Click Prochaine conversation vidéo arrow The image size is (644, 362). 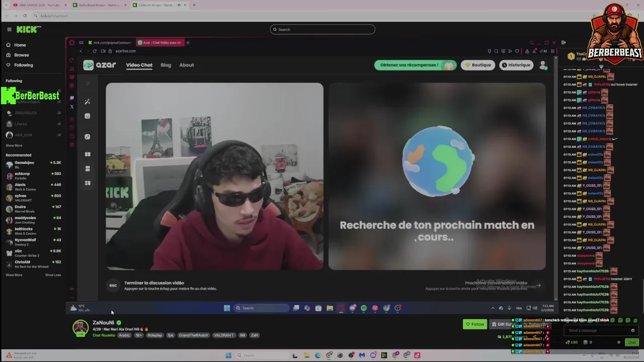point(538,286)
